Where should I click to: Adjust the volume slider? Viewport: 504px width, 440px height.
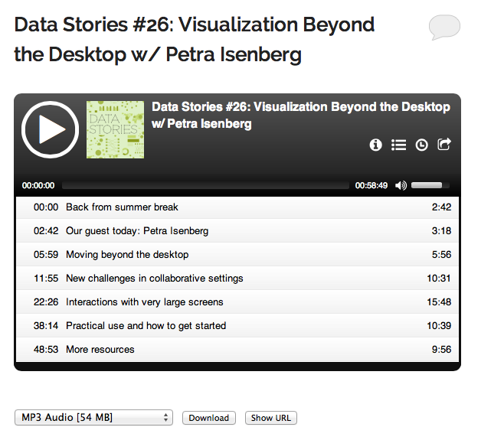[x=430, y=185]
